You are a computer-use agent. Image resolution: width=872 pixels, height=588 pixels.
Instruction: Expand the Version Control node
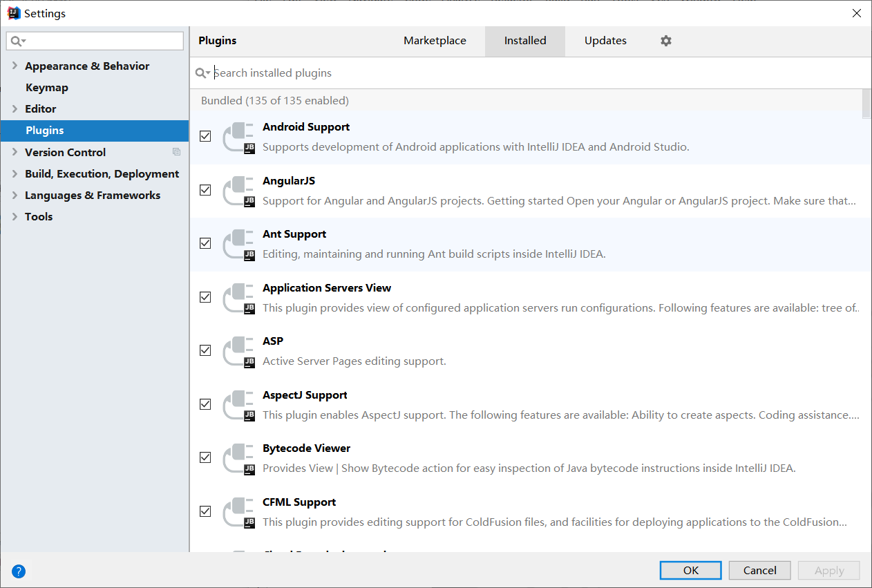pos(15,152)
